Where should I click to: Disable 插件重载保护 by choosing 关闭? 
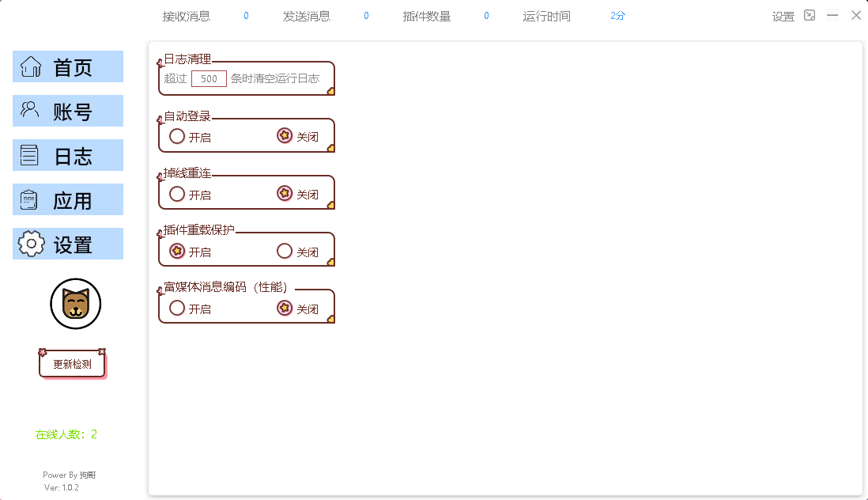click(x=285, y=251)
